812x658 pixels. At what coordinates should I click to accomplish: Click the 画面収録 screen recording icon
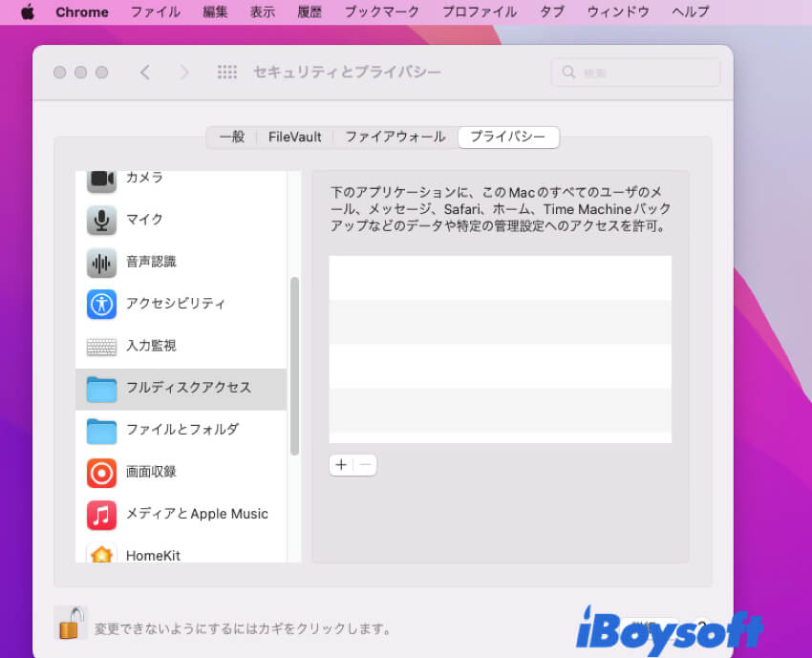coord(101,473)
